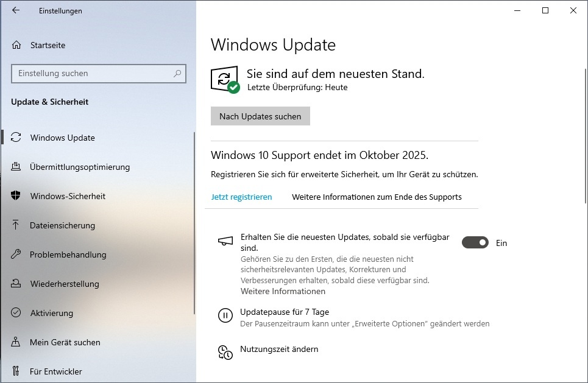Click the Aktivierung checkmark icon
The height and width of the screenshot is (383, 588).
click(x=16, y=312)
